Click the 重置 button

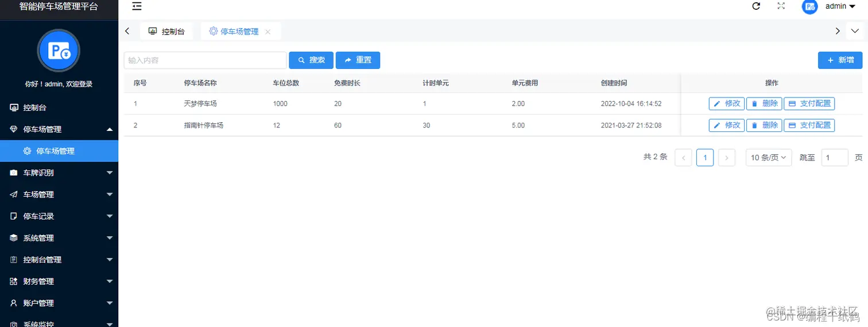pyautogui.click(x=358, y=60)
